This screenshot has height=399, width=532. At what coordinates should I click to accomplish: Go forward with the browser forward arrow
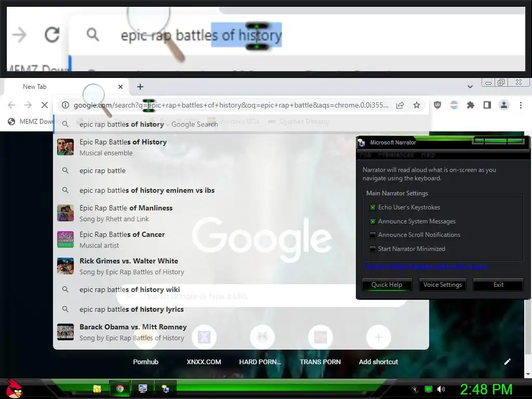coord(28,105)
